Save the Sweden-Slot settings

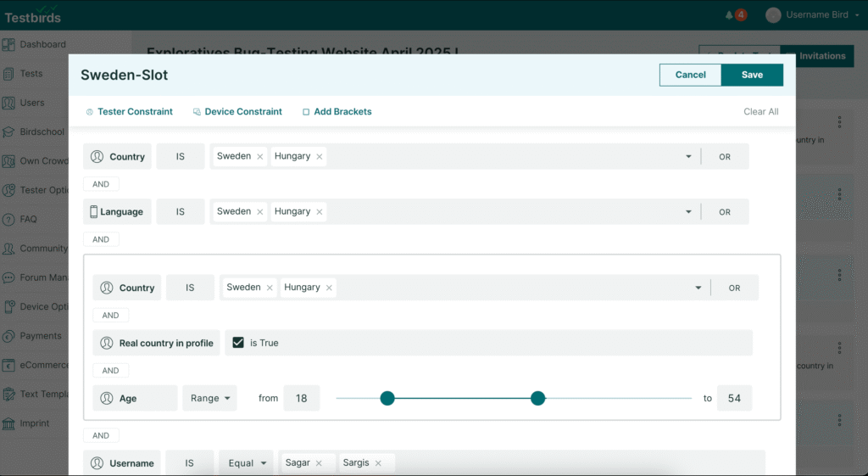tap(752, 75)
